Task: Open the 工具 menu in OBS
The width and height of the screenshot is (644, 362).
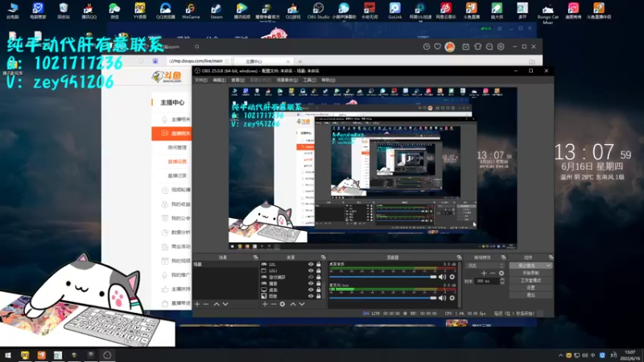Action: 310,80
